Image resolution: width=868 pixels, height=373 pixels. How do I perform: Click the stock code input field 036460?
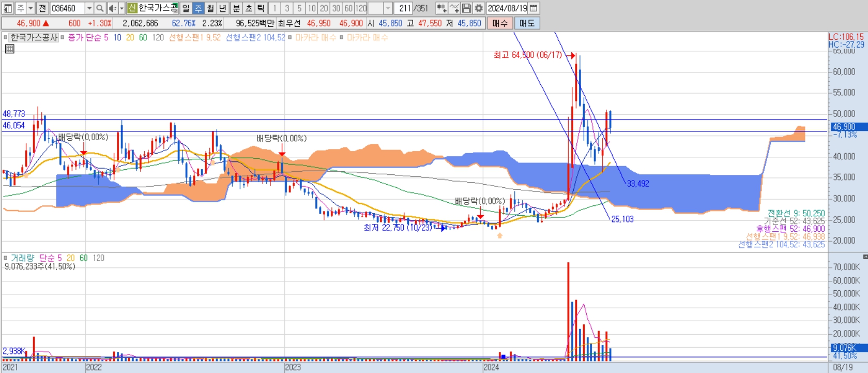point(67,8)
